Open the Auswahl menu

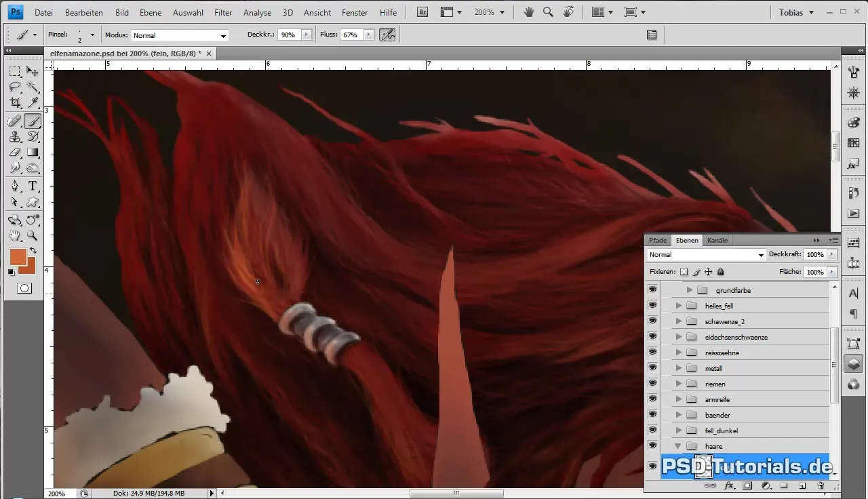click(188, 12)
